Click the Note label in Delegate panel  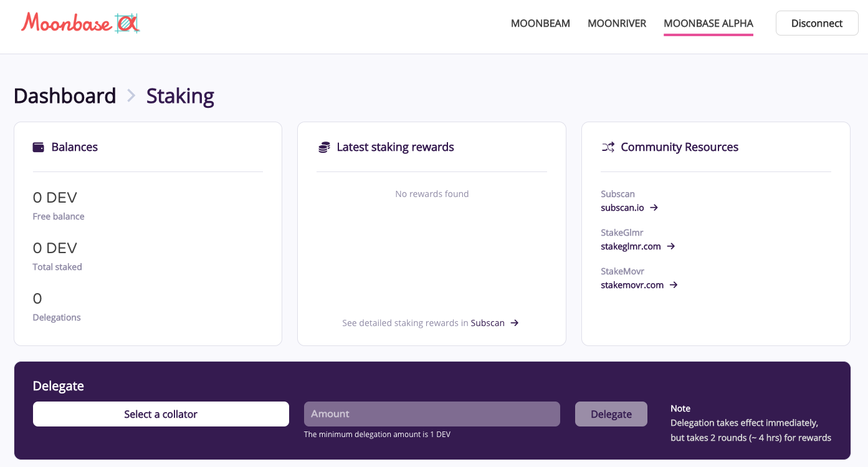tap(680, 408)
